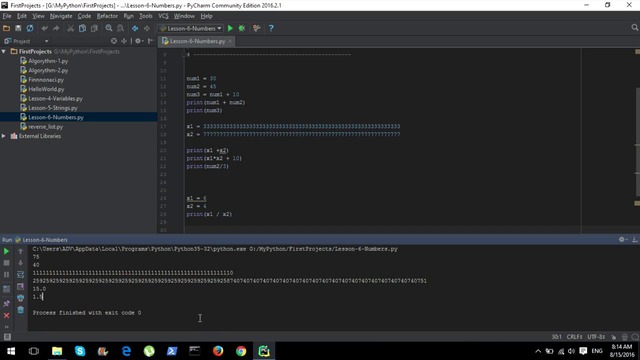The image size is (640, 360).
Task: Close the Run tab with red X
Action: pos(6,316)
